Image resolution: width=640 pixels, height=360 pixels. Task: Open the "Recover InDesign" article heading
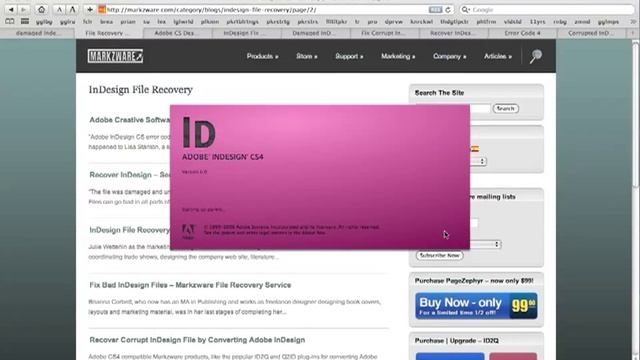pyautogui.click(x=129, y=175)
